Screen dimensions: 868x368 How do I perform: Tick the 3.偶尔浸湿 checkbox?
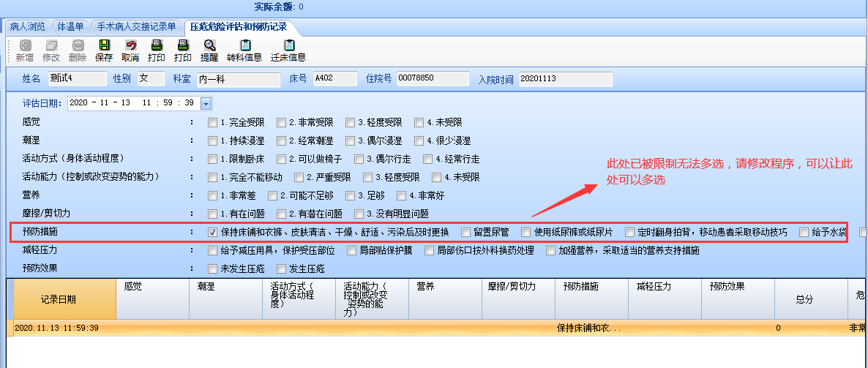pyautogui.click(x=350, y=140)
